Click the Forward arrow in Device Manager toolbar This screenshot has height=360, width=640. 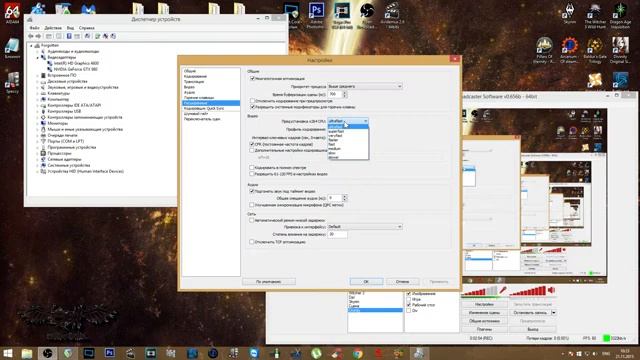(x=38, y=36)
